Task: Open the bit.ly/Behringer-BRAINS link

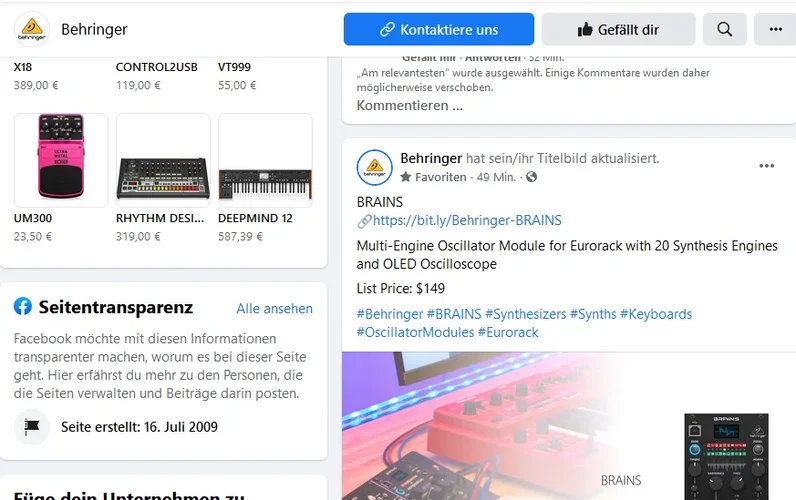Action: tap(467, 220)
